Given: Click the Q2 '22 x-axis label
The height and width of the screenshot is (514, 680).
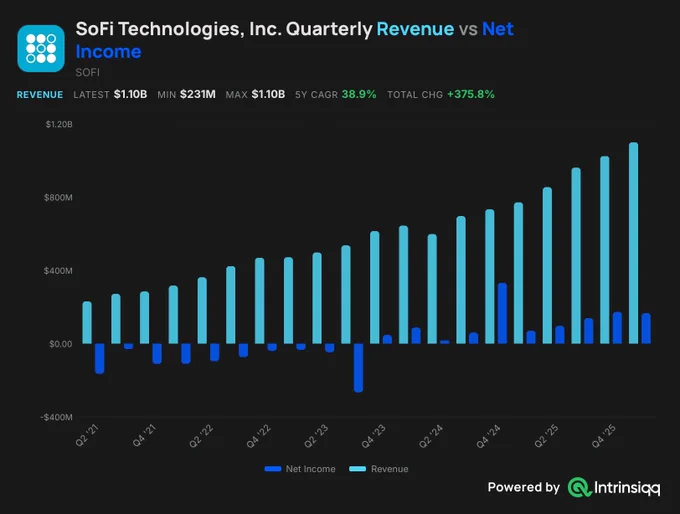Looking at the screenshot, I should [202, 435].
